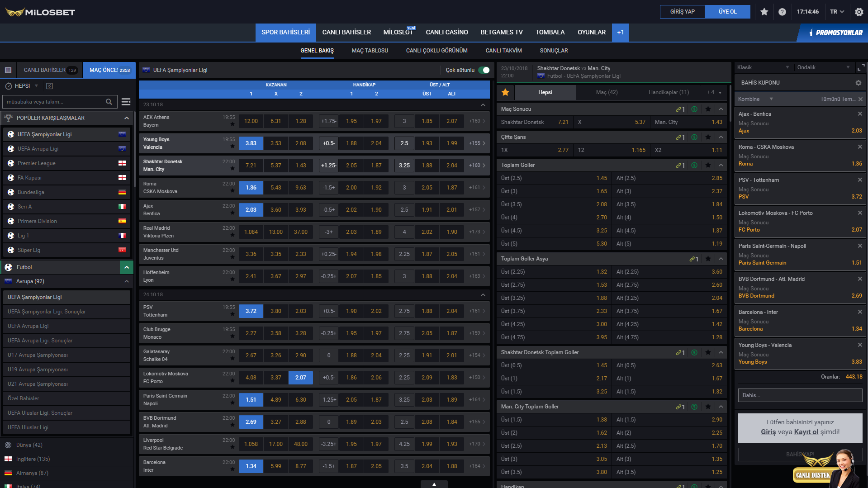868x488 pixels.
Task: Click the search magnifier icon
Action: tap(109, 102)
